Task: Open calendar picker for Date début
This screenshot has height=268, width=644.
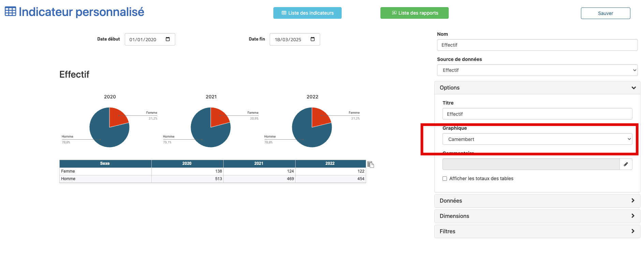Action: pyautogui.click(x=168, y=39)
